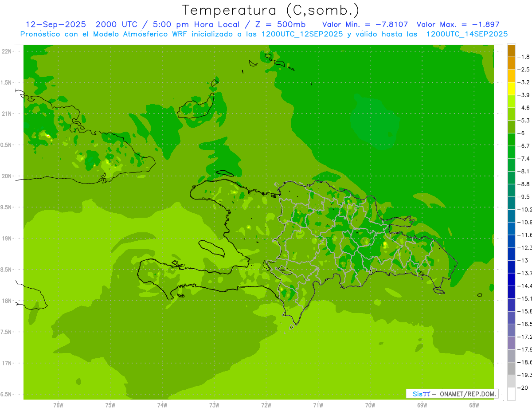Click the "19N" latitude label
The height and width of the screenshot is (411, 532).
[x=7, y=239]
